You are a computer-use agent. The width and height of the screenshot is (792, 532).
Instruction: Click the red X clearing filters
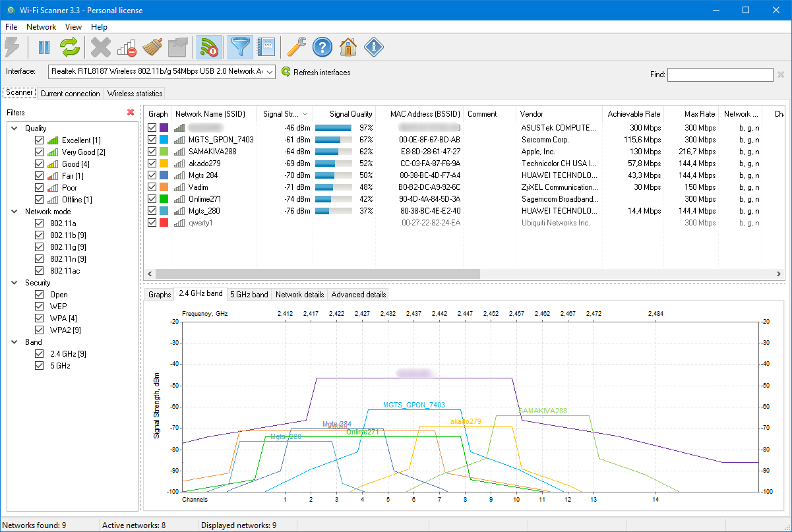pyautogui.click(x=131, y=113)
